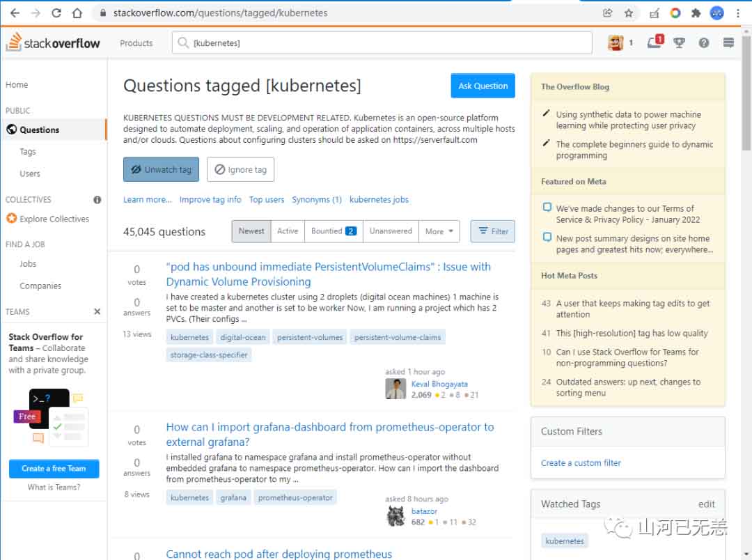
Task: Click the storage-class-specifier tag
Action: click(x=209, y=355)
